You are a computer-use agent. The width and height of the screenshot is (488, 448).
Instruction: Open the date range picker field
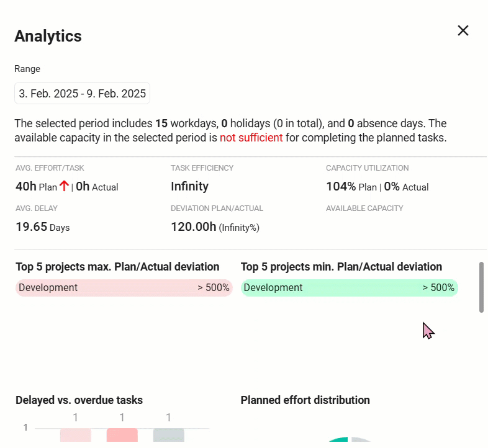pos(82,94)
